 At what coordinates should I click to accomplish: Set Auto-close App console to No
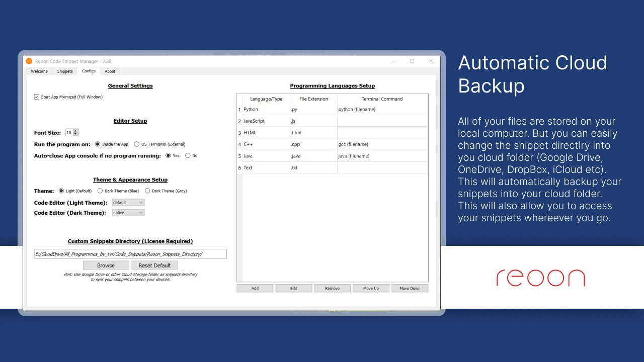pos(188,156)
